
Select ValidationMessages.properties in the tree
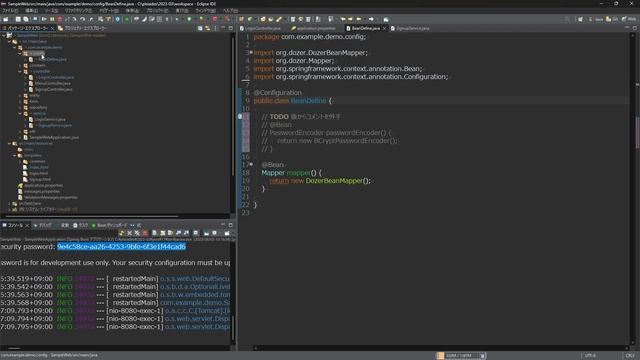point(47,198)
